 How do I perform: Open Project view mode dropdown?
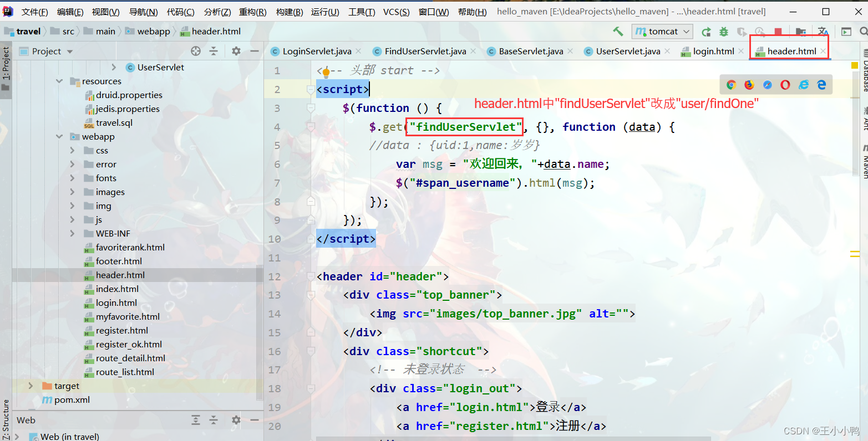tap(70, 52)
